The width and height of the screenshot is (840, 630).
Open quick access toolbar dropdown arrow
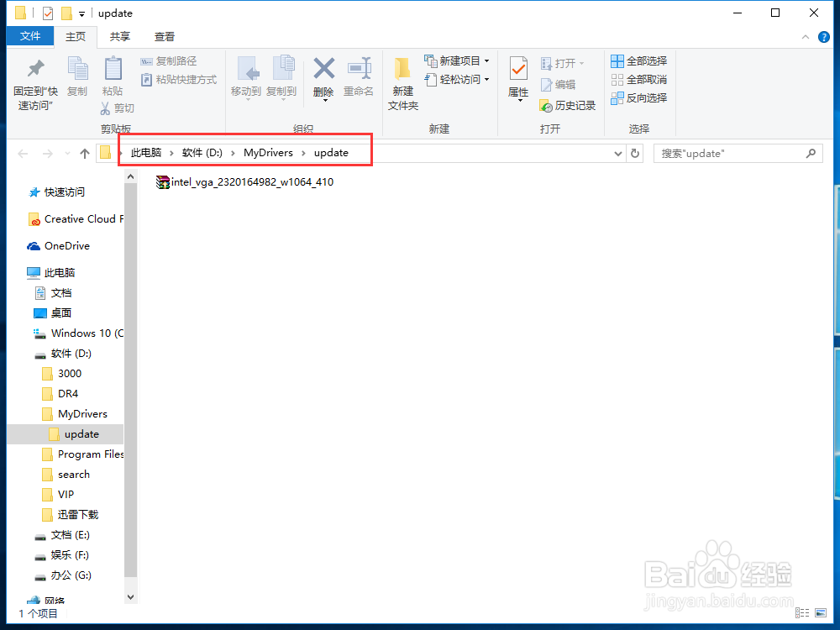pyautogui.click(x=82, y=14)
